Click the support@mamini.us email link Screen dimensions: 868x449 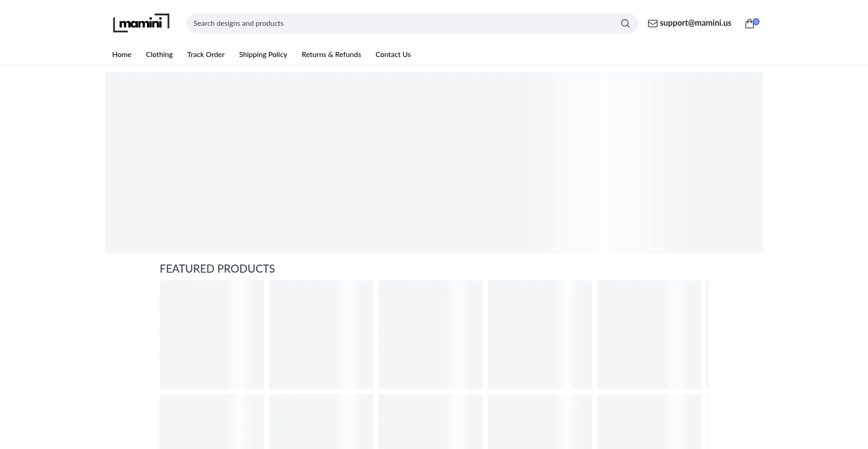point(695,23)
